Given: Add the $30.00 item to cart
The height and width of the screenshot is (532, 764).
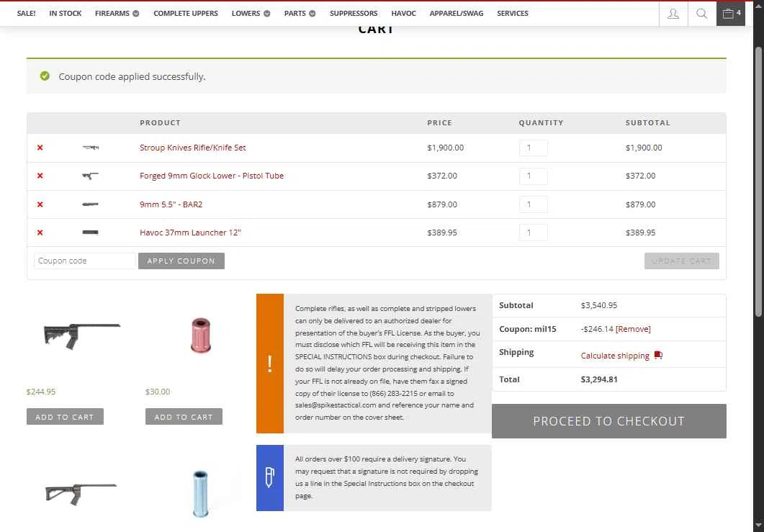Looking at the screenshot, I should pos(184,417).
